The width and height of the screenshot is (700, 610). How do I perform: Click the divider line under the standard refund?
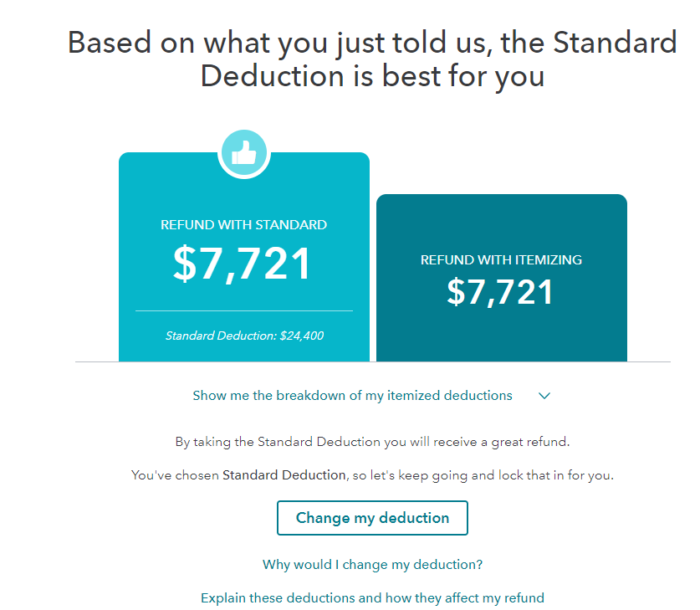tap(243, 310)
